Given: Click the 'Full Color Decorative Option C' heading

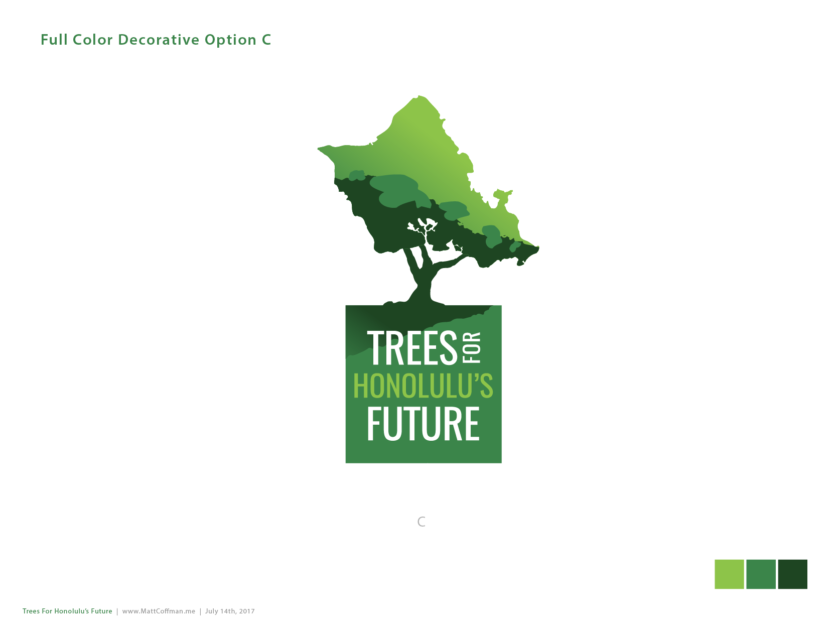Looking at the screenshot, I should pyautogui.click(x=156, y=40).
